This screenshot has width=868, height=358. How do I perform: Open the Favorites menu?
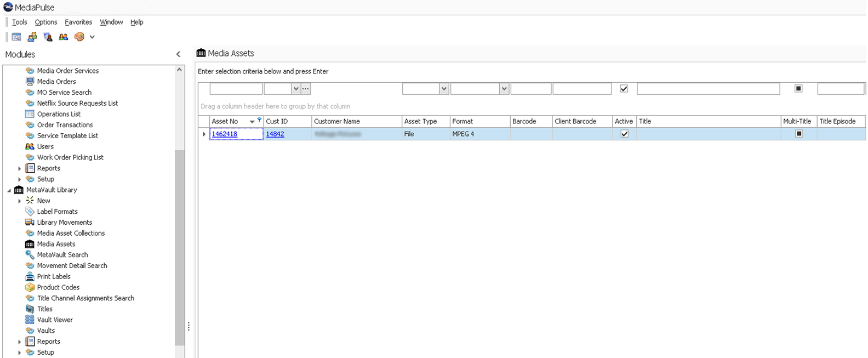coord(78,22)
